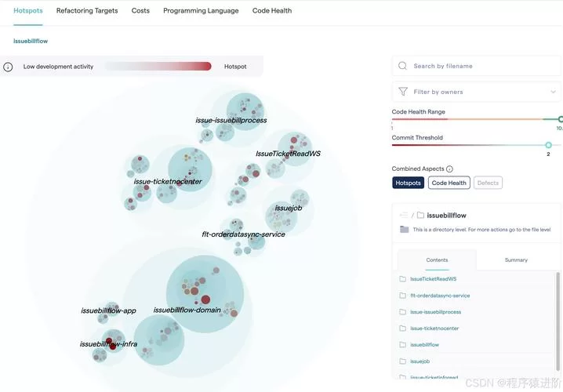This screenshot has width=563, height=392.
Task: Toggle the Hotspots aspect button
Action: pos(408,183)
